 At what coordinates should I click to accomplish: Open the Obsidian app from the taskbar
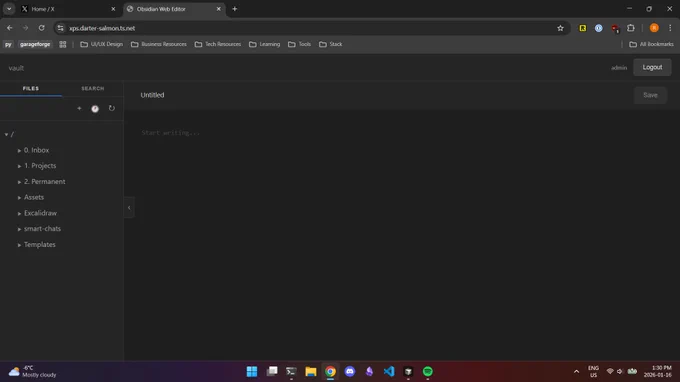[369, 372]
